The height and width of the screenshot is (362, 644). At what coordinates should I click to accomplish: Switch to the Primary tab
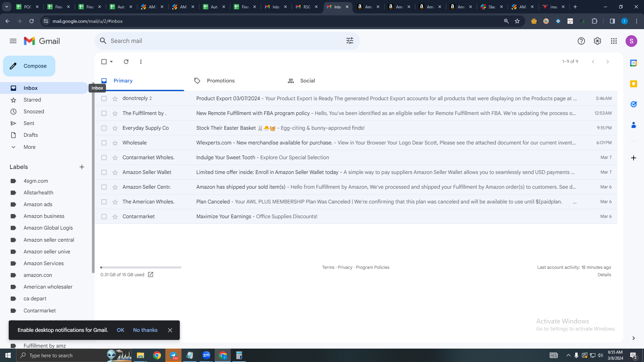(140, 81)
